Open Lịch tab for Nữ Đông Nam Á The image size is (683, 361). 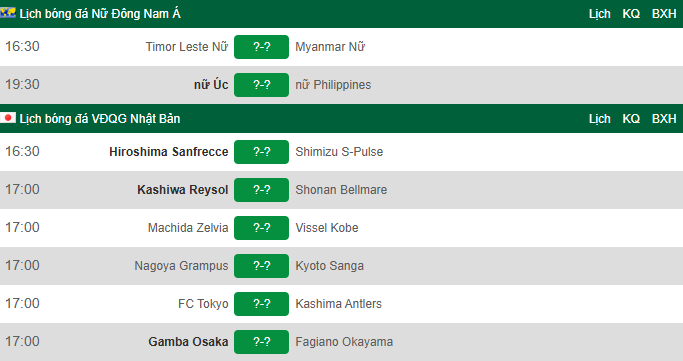coord(600,14)
